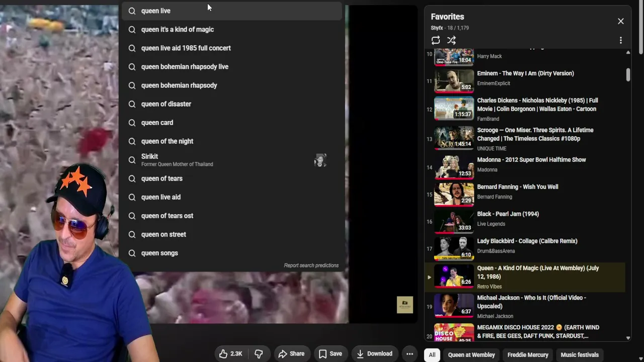Click the UNIQUE TIME channel name
Screen dimensions: 644x362
click(x=492, y=148)
